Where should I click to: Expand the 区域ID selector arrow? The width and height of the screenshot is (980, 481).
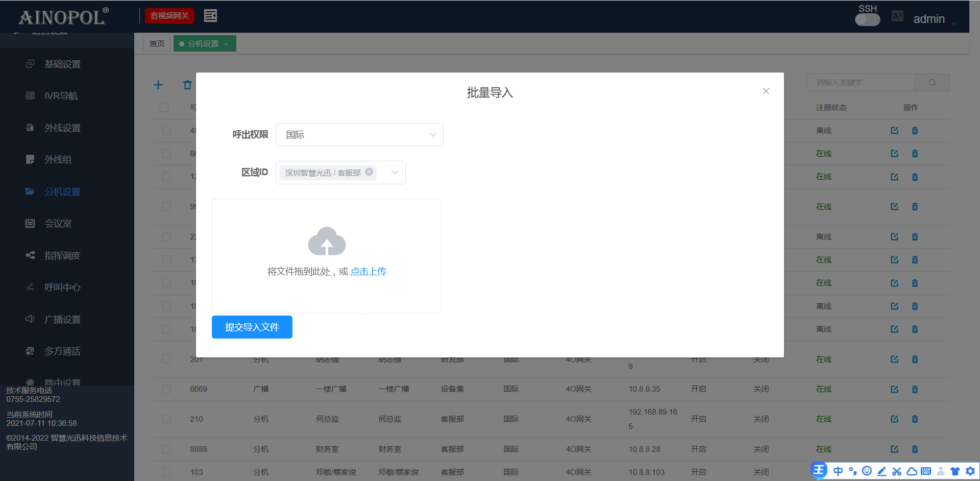pyautogui.click(x=395, y=173)
